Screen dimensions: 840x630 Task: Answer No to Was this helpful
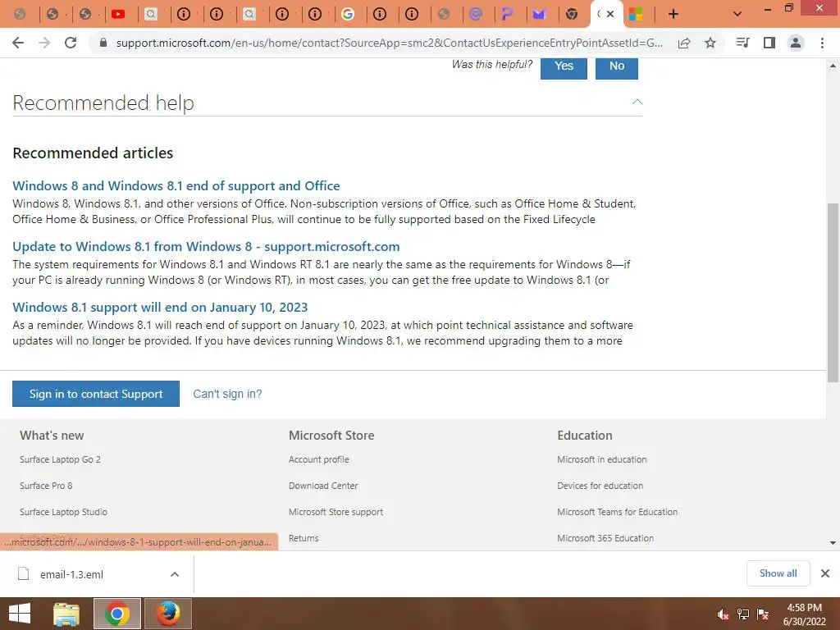(617, 67)
